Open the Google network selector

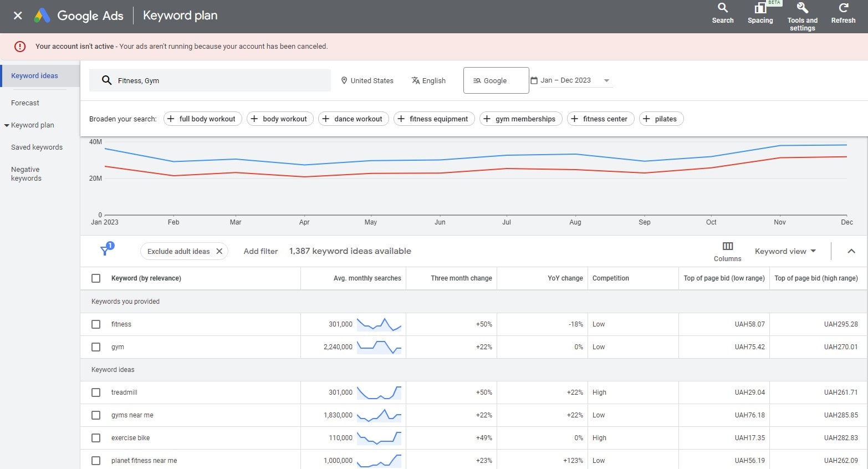(496, 80)
